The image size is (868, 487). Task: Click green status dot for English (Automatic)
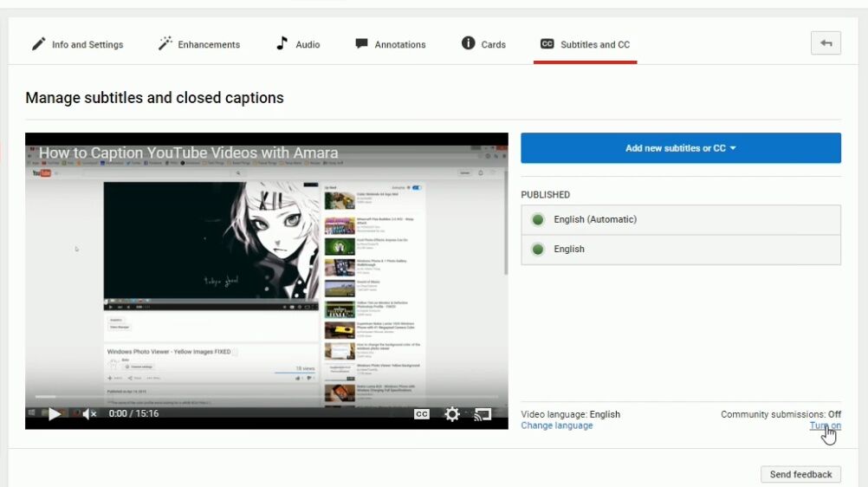[x=537, y=220]
